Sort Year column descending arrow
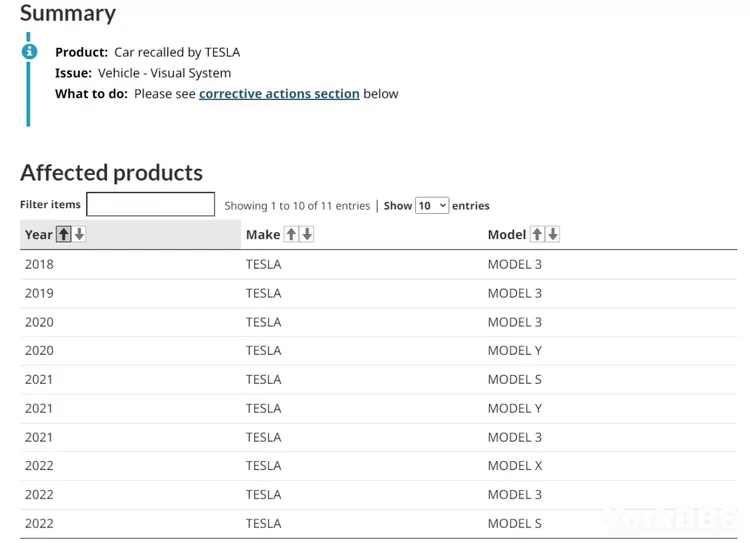750x543 pixels. click(79, 234)
